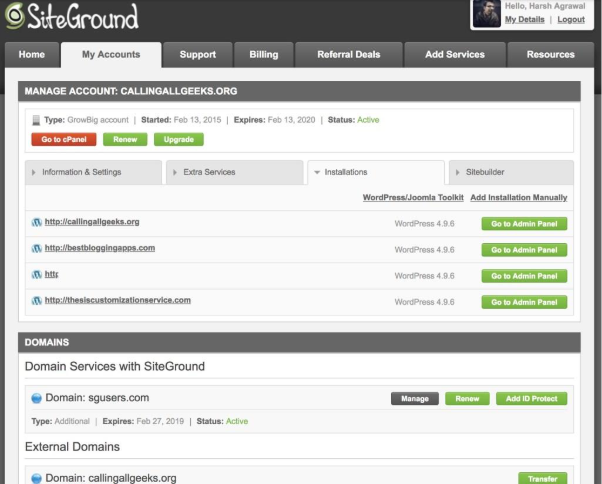Viewport: 602px width, 484px height.
Task: Open the http://callingallgeeks.org link
Action: tap(92, 222)
